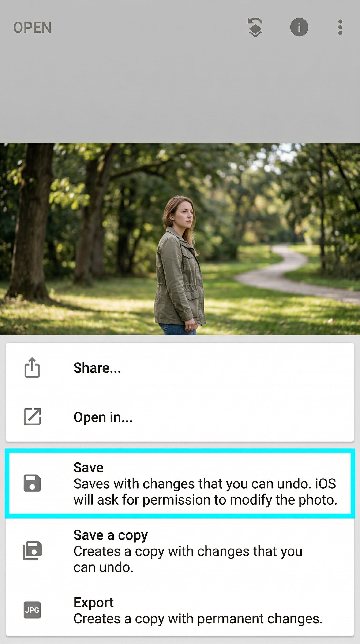Choose Export with permanent changes

pyautogui.click(x=180, y=610)
